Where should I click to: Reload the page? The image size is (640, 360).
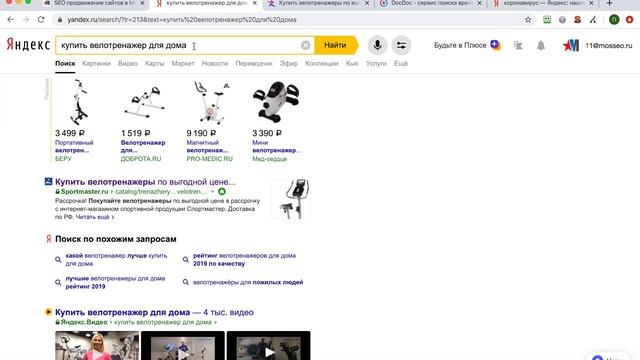[41, 19]
